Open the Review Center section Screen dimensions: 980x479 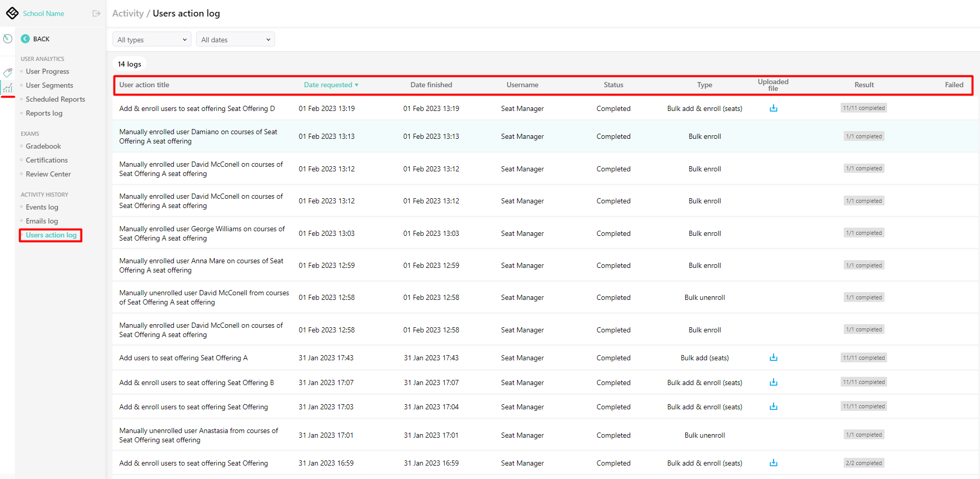[48, 174]
